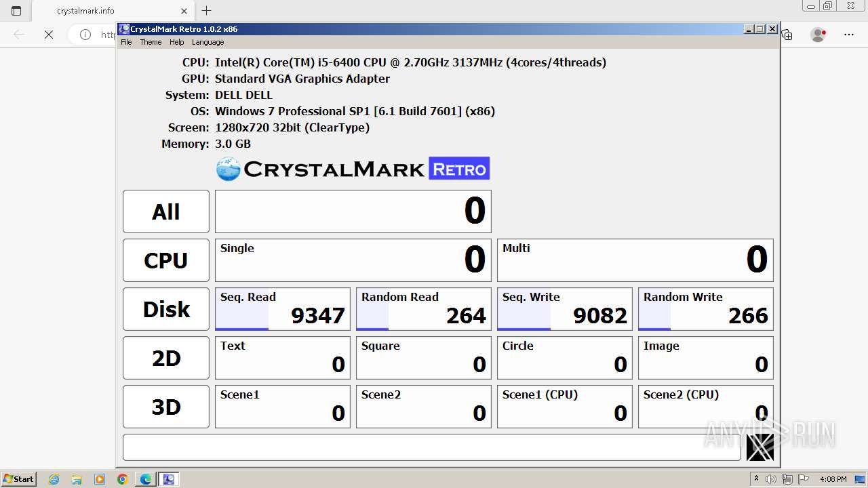The image size is (868, 488).
Task: Start the CPU benchmark
Action: click(x=166, y=260)
